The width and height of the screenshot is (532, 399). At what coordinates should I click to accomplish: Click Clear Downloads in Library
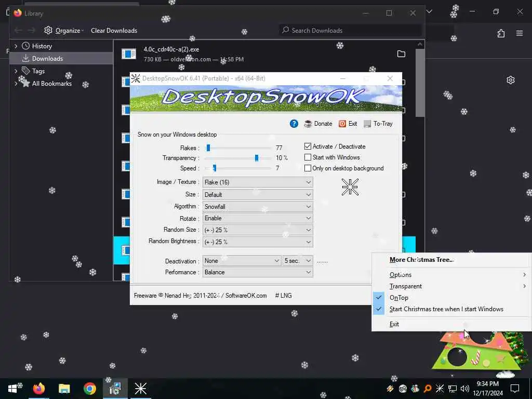coord(114,30)
